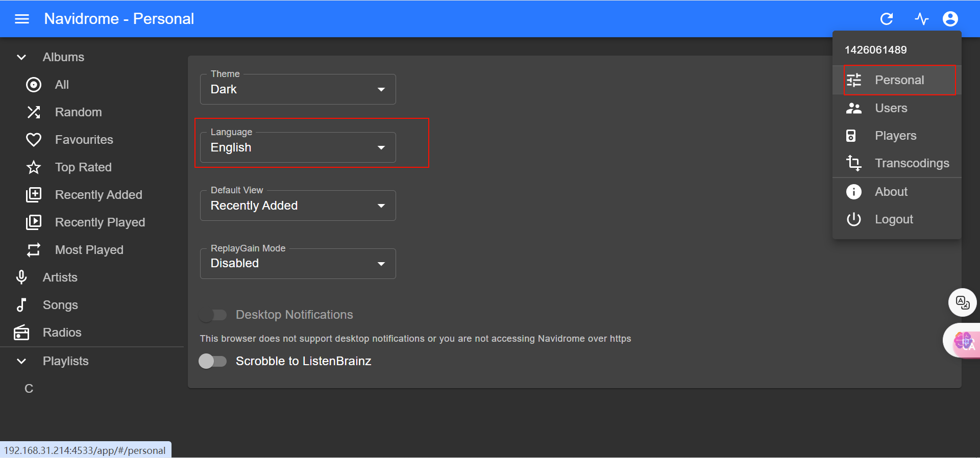Go to All albums
980x458 pixels.
tap(92, 85)
